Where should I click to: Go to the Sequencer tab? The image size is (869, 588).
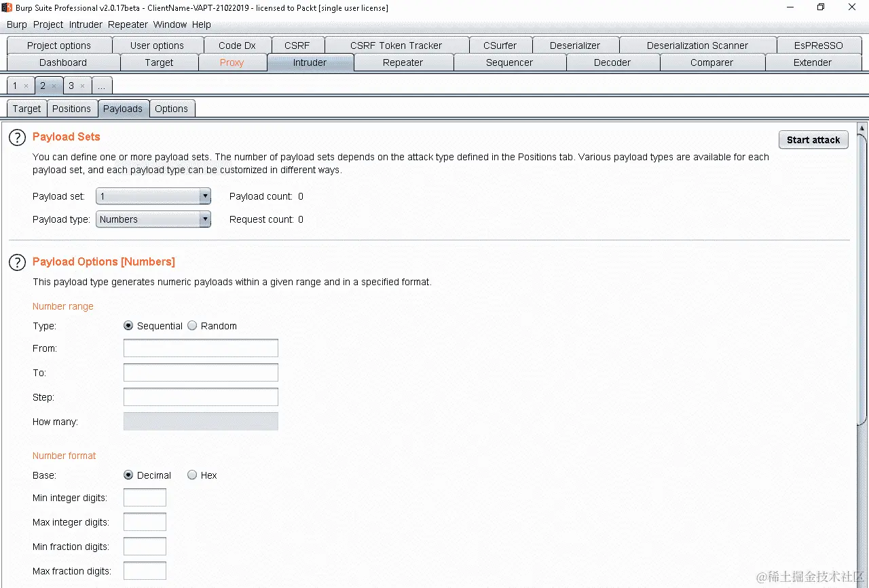point(509,62)
